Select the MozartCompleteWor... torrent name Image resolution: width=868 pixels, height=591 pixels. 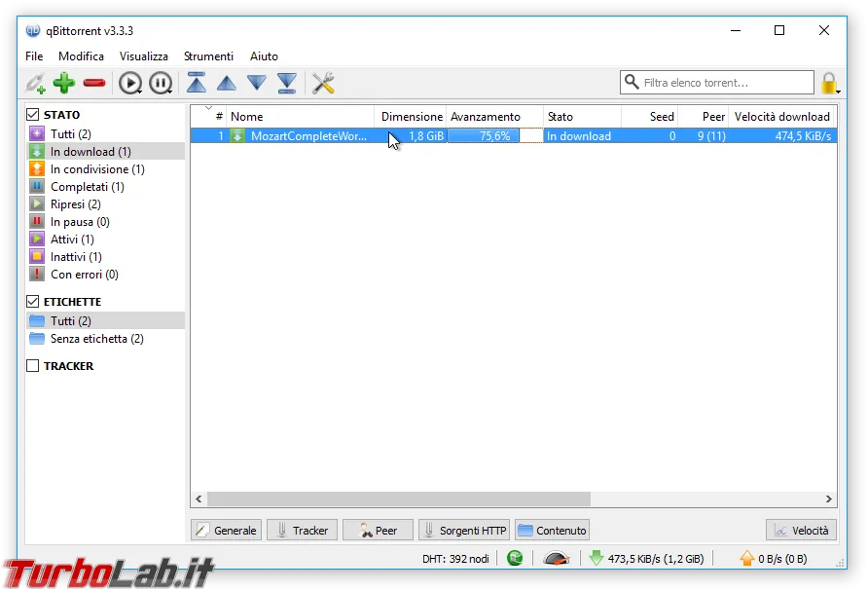(x=308, y=135)
